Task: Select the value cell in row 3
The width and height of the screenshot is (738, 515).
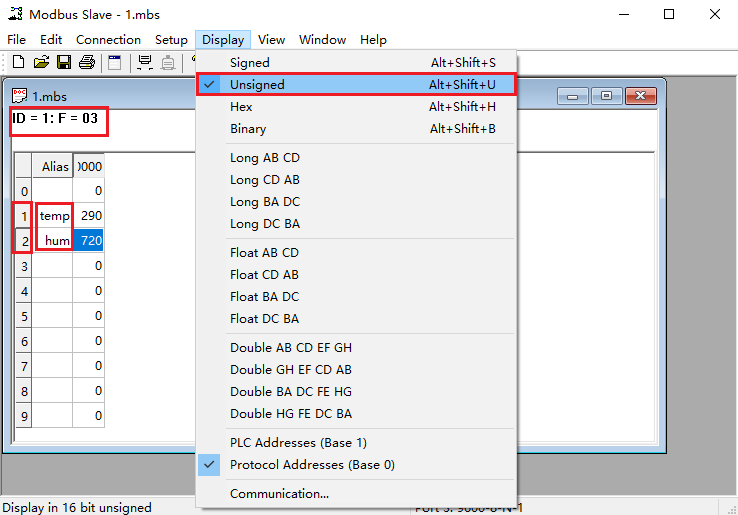Action: (x=88, y=266)
